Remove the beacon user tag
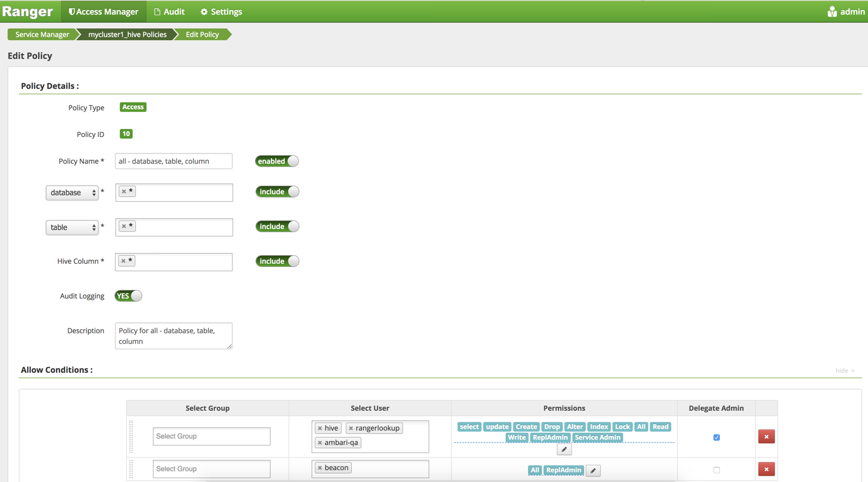 (320, 468)
